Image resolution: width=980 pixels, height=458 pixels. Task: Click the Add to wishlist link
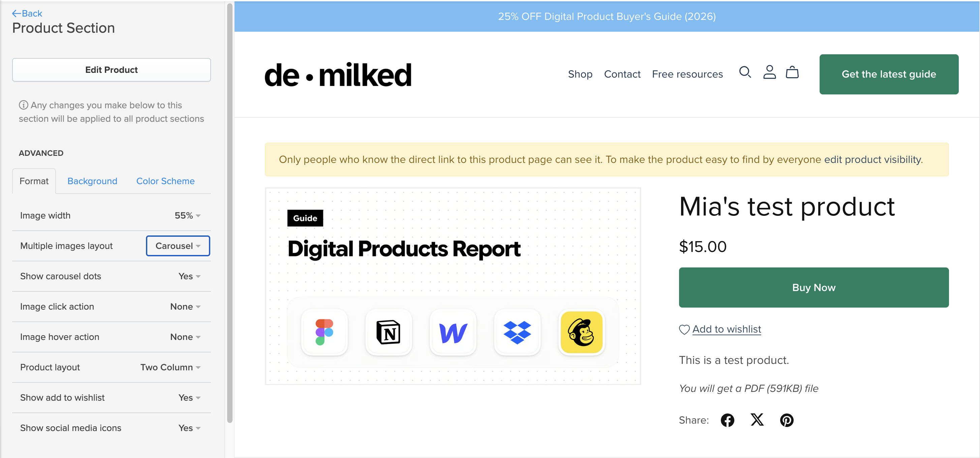click(727, 329)
